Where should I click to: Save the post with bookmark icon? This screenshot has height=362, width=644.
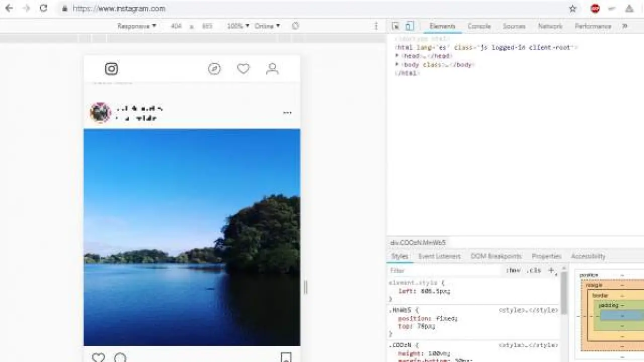pyautogui.click(x=286, y=357)
